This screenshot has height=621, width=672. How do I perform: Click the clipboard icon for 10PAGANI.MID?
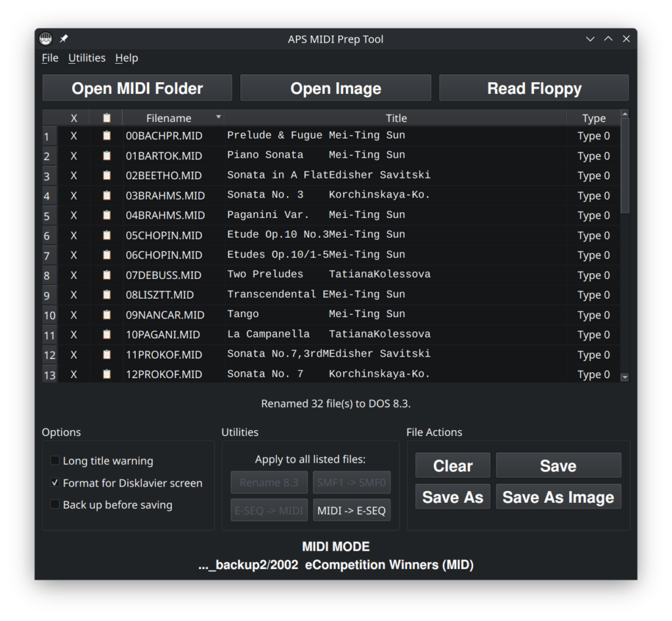(106, 335)
